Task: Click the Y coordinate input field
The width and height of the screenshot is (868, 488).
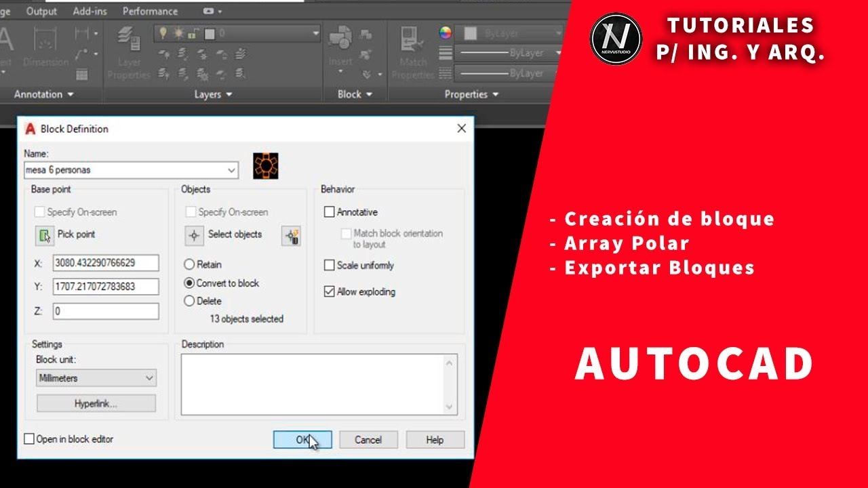Action: (x=106, y=287)
